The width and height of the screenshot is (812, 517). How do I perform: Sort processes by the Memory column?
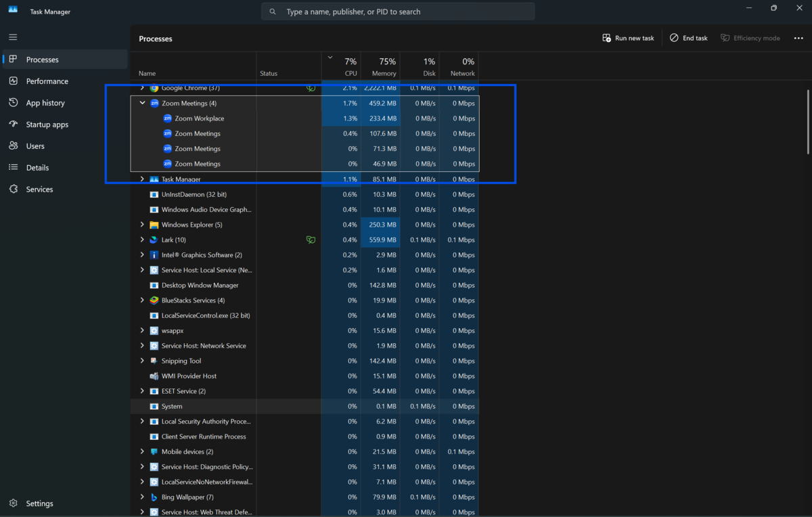380,67
